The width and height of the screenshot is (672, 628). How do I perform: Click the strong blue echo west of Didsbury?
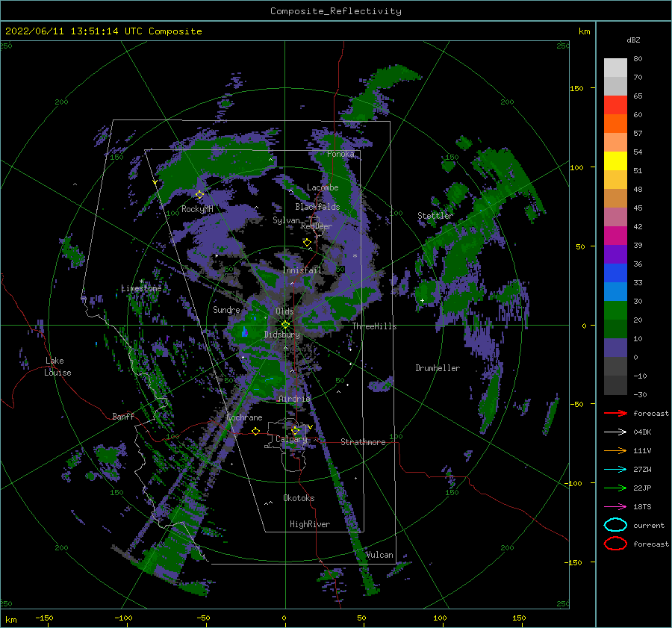click(245, 331)
